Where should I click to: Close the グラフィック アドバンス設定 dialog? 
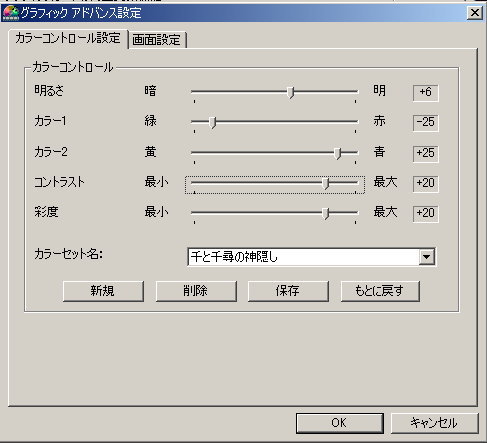coord(474,13)
